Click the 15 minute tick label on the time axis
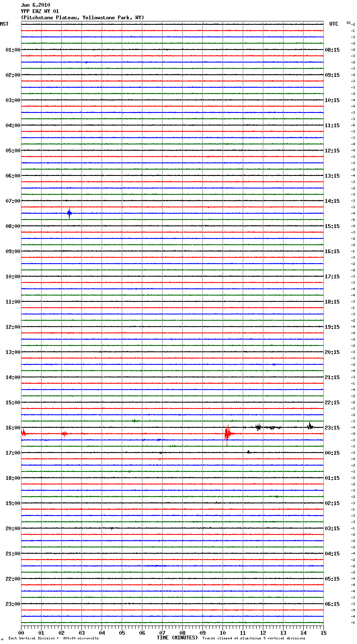The image size is (357, 644). 323,633
